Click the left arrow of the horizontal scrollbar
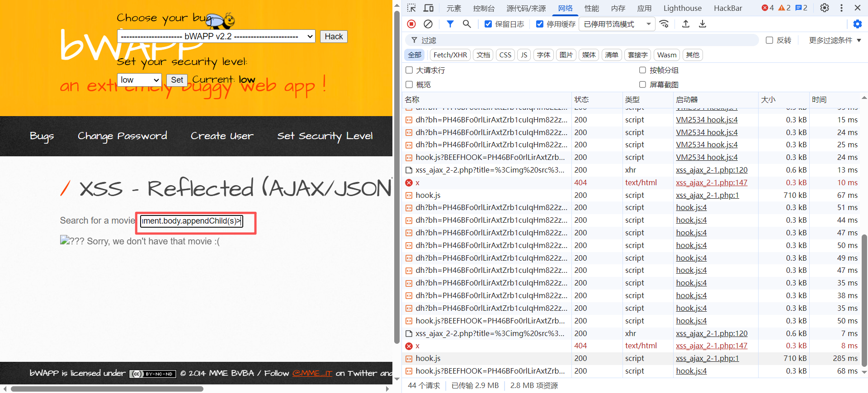 click(x=5, y=389)
